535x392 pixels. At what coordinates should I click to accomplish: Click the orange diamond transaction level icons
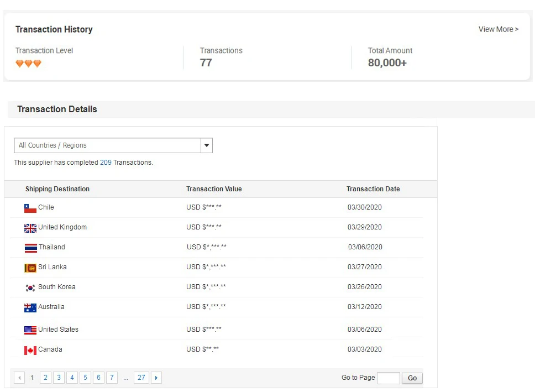pyautogui.click(x=28, y=64)
